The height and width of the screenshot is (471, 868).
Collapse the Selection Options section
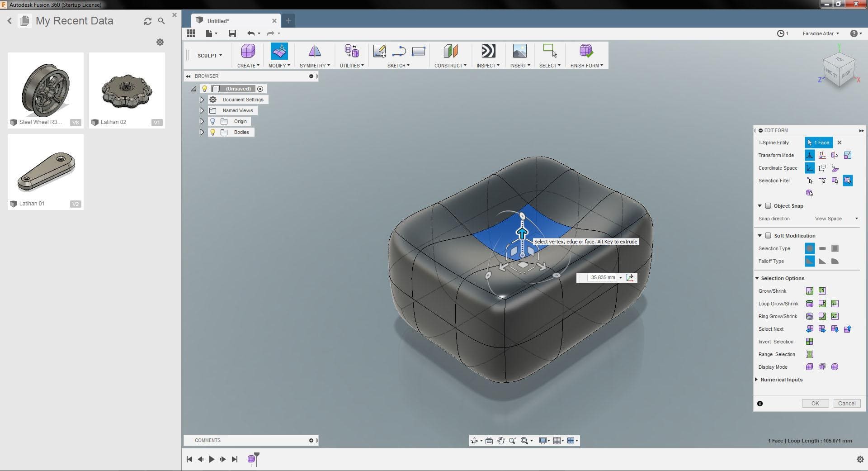tap(757, 278)
